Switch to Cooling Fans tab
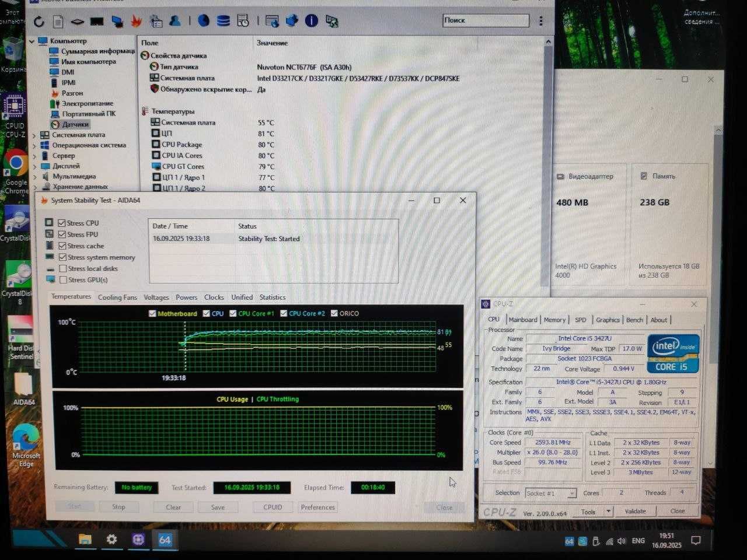Image resolution: width=747 pixels, height=560 pixels. [117, 297]
